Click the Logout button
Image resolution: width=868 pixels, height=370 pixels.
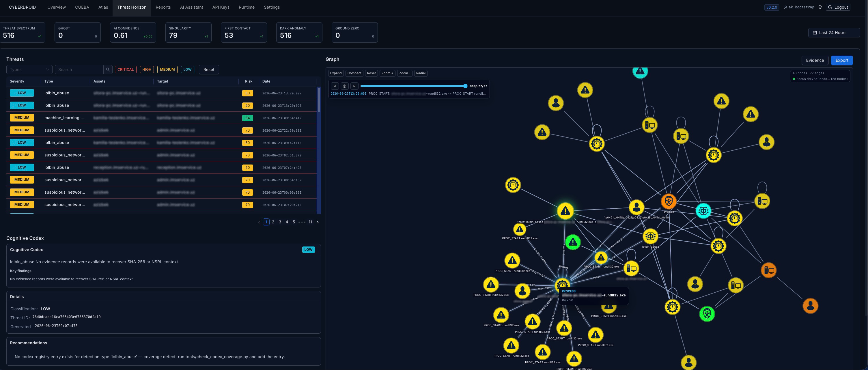(x=838, y=7)
